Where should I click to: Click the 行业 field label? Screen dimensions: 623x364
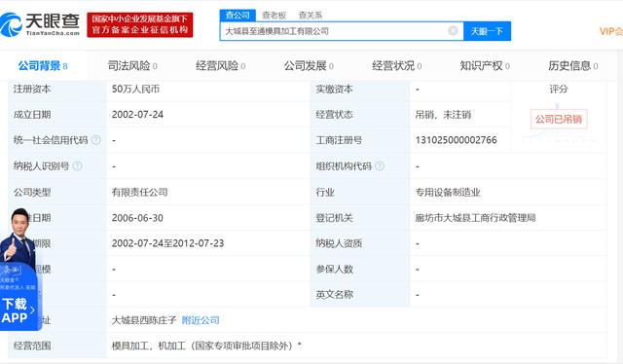coord(325,192)
